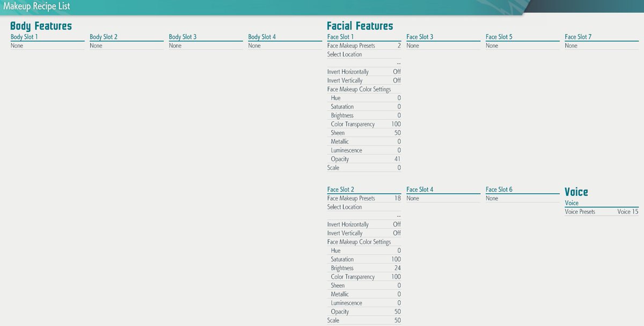644x326 pixels.
Task: Click the None value under Body Slot 3
Action: [x=175, y=46]
